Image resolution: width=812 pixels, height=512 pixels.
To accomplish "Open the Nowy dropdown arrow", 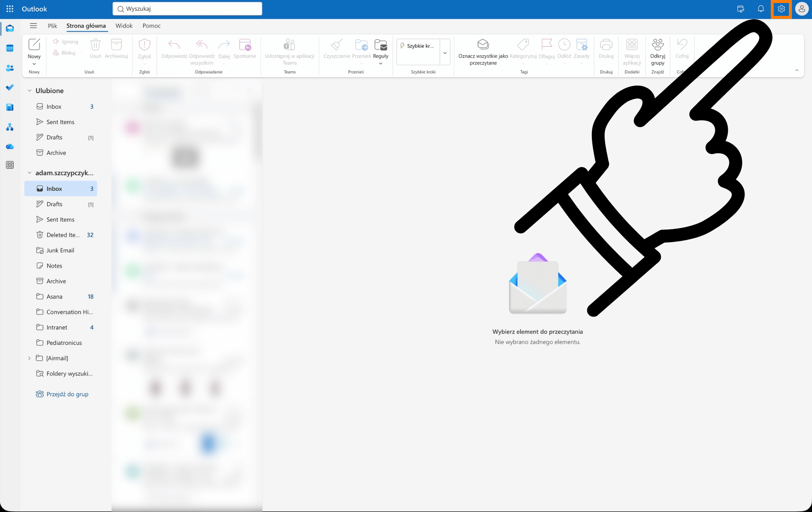I will click(34, 64).
